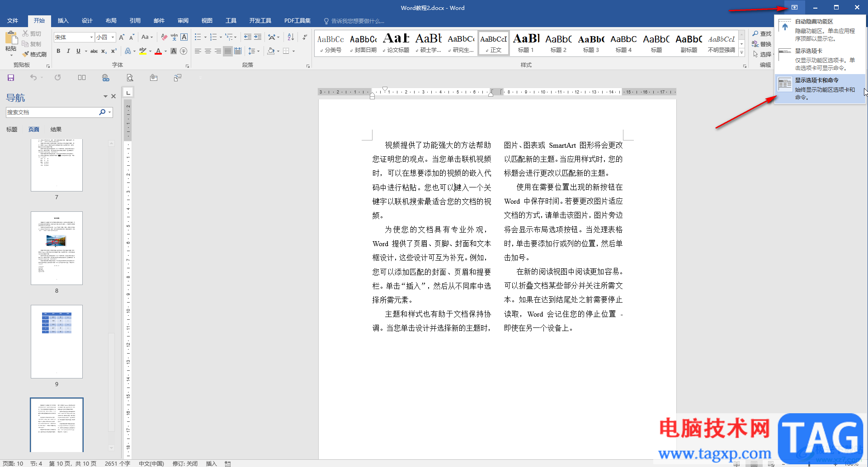Click the Sort A-Z icon
This screenshot has height=467, width=868.
click(291, 37)
